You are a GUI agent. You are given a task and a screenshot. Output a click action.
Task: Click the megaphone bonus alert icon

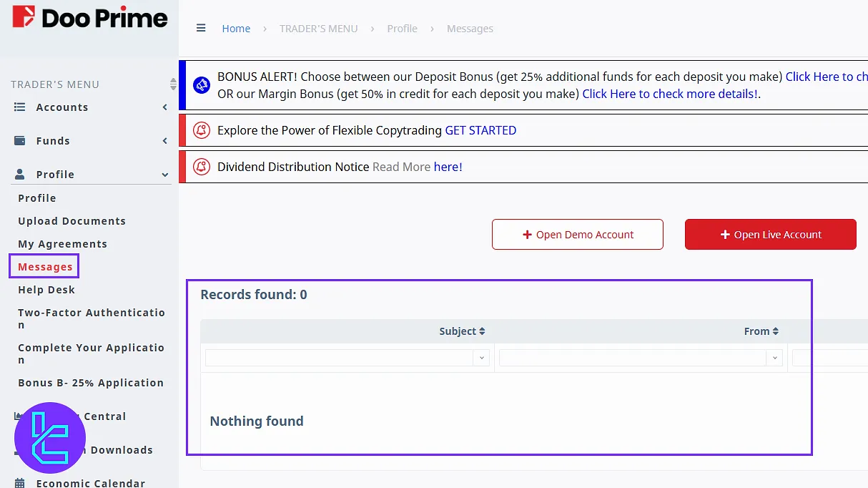point(202,85)
